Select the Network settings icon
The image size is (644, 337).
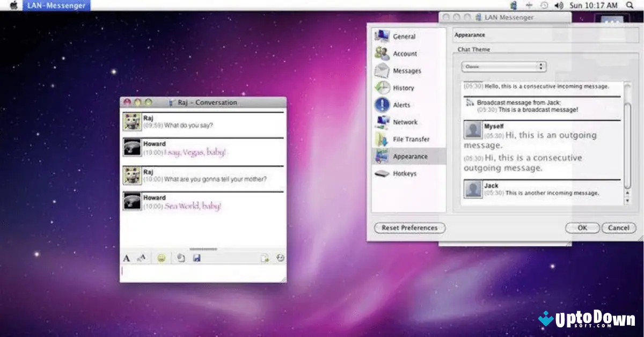tap(382, 121)
